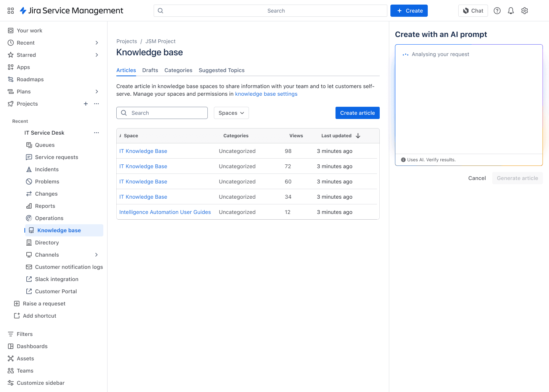The image size is (549, 392).
Task: Open more options beside Projects
Action: click(96, 104)
